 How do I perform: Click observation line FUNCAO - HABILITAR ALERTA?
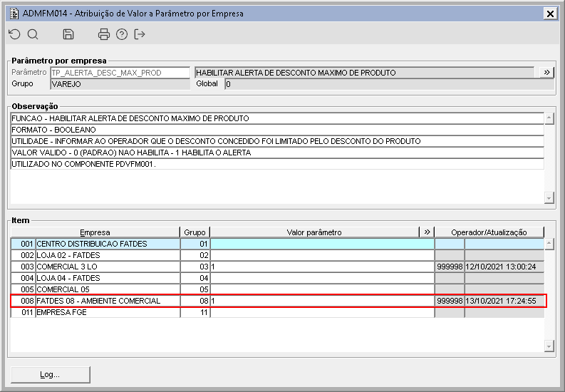click(x=277, y=118)
